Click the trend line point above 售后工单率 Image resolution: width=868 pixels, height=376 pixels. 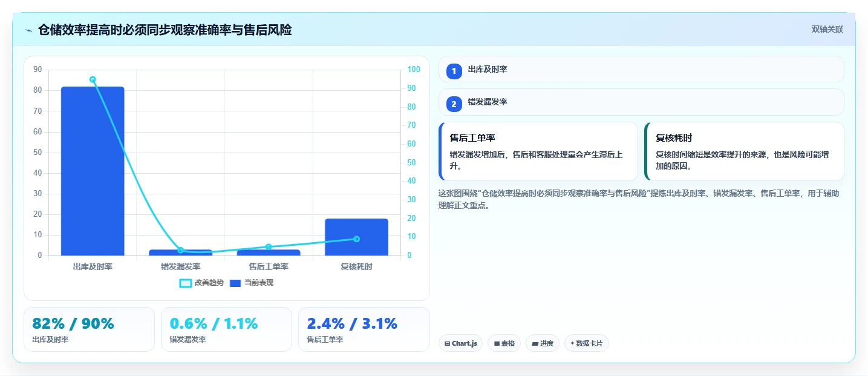[269, 246]
